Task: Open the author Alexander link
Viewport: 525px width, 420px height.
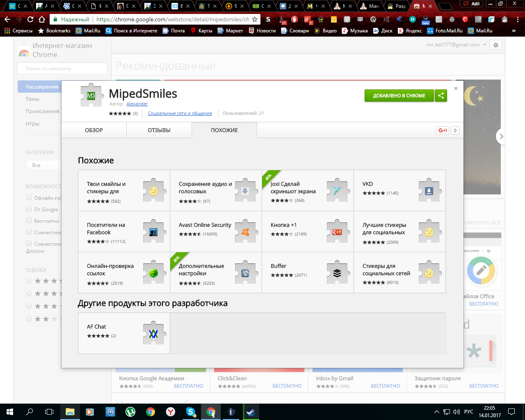Action: (x=137, y=104)
